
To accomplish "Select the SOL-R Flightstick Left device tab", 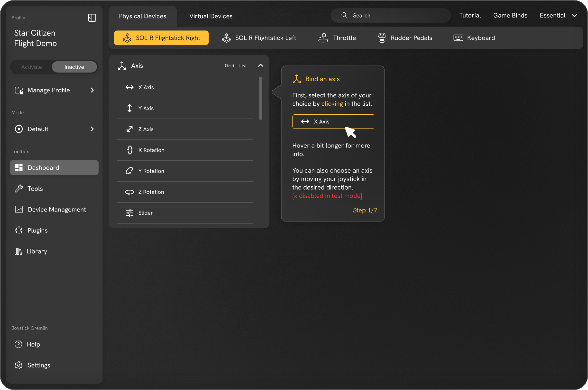I will pyautogui.click(x=259, y=38).
